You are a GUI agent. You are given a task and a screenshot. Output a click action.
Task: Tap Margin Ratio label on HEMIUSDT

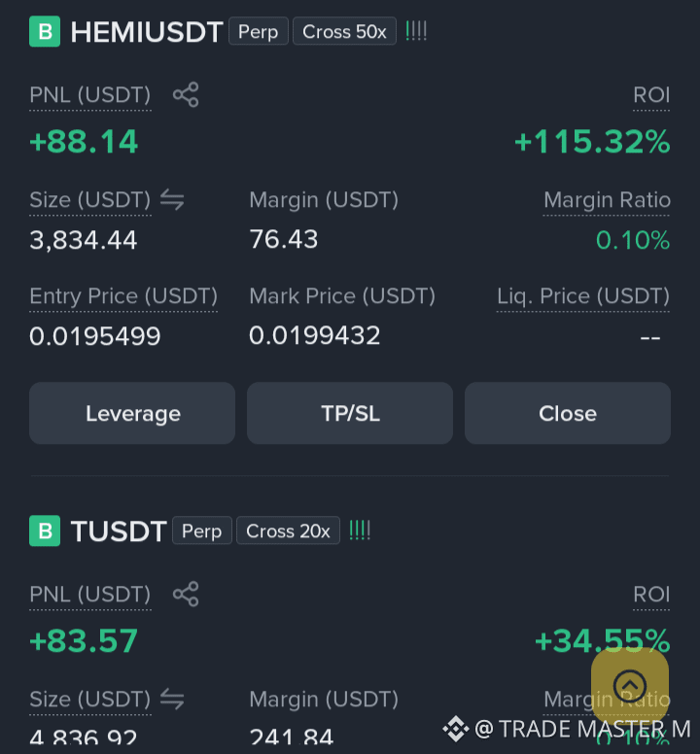(x=607, y=200)
